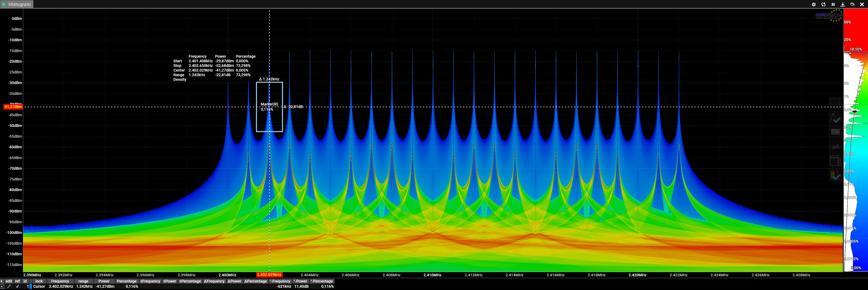Click the green play icon beside Histogram
Viewport: 868px width, 290px height.
point(4,4)
